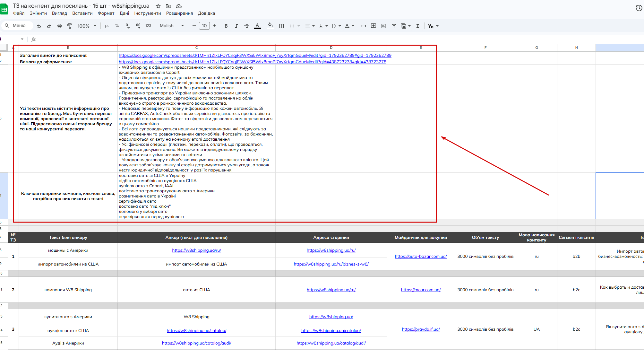Click the Insert link icon
Image resolution: width=644 pixels, height=350 pixels.
click(363, 26)
